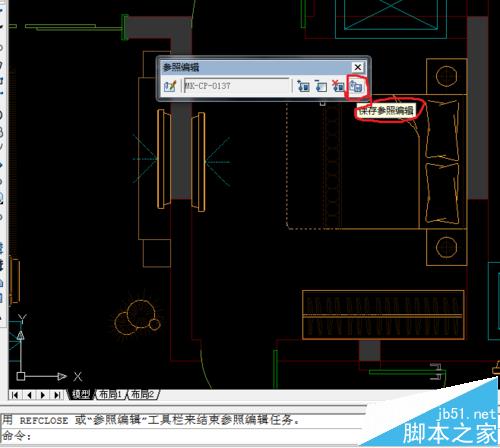Click the Add to Working Set icon
Viewport: 500px width, 448px height.
click(303, 86)
